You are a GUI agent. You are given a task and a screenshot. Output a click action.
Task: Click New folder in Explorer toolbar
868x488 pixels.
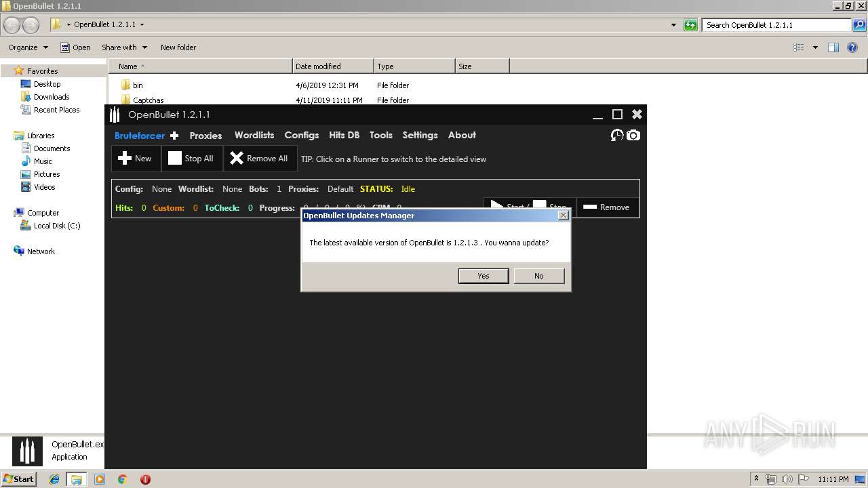(178, 47)
